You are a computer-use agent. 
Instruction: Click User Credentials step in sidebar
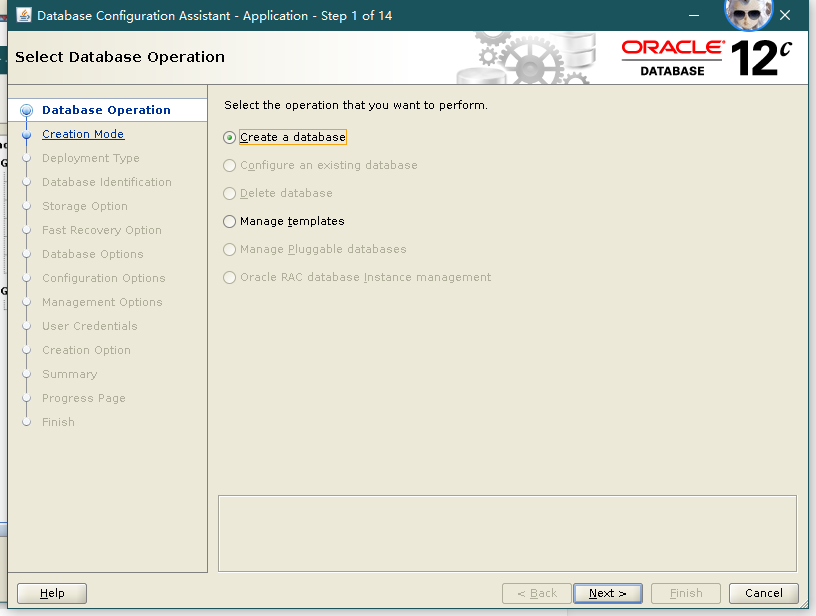(90, 326)
